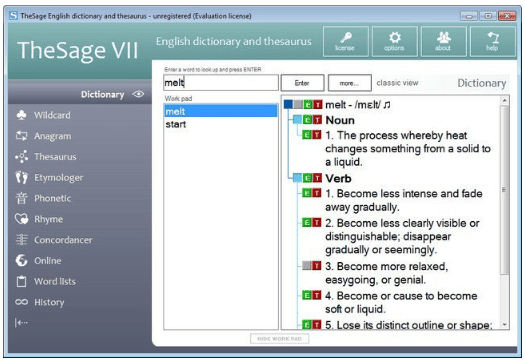Open the Online lookup tool
The width and height of the screenshot is (525, 360).
pos(48,261)
